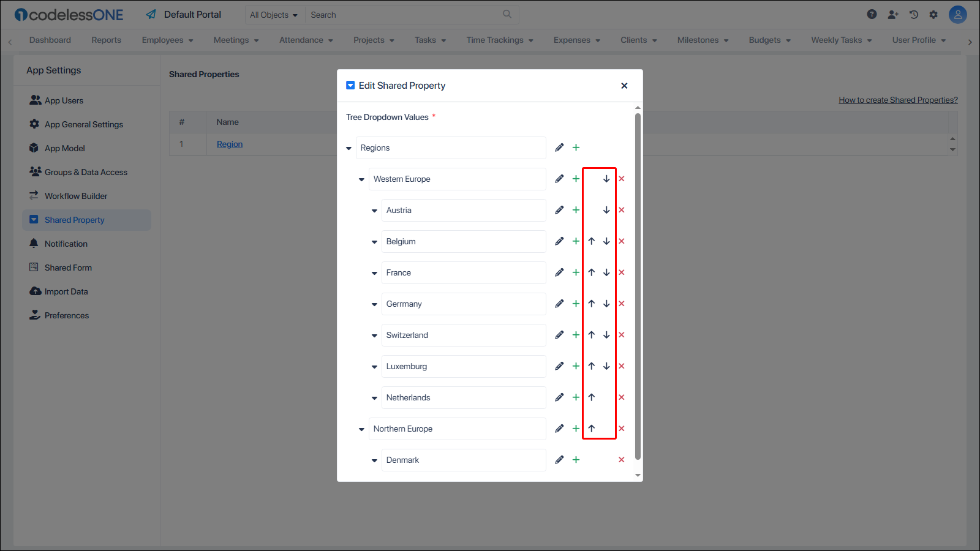Move Netherlands up one position

click(x=592, y=397)
